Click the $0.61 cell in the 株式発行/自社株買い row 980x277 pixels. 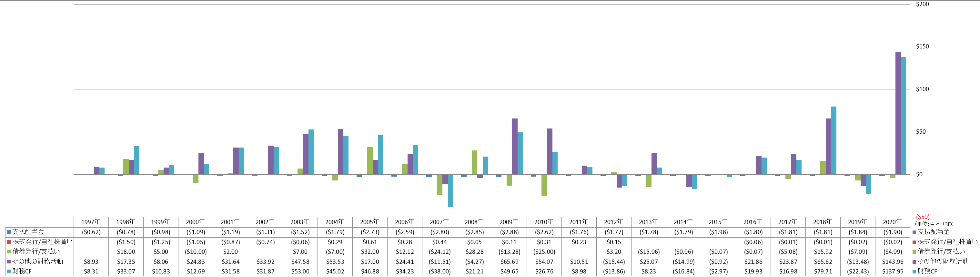(370, 242)
